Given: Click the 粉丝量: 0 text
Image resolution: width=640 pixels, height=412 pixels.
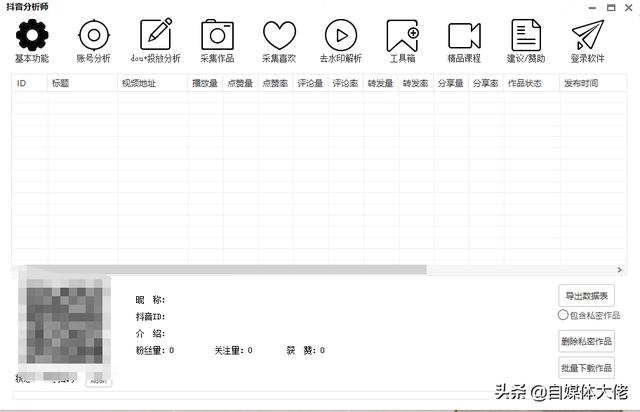Looking at the screenshot, I should (155, 350).
